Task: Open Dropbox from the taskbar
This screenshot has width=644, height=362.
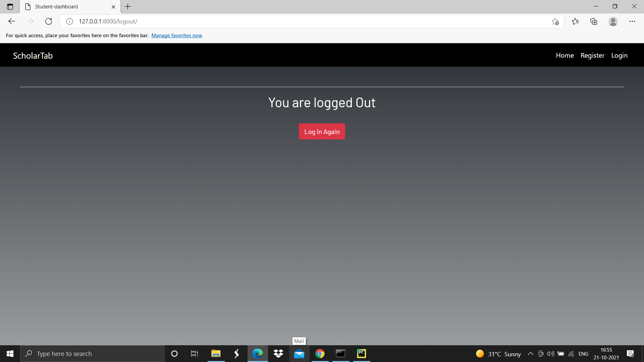Action: (x=278, y=354)
